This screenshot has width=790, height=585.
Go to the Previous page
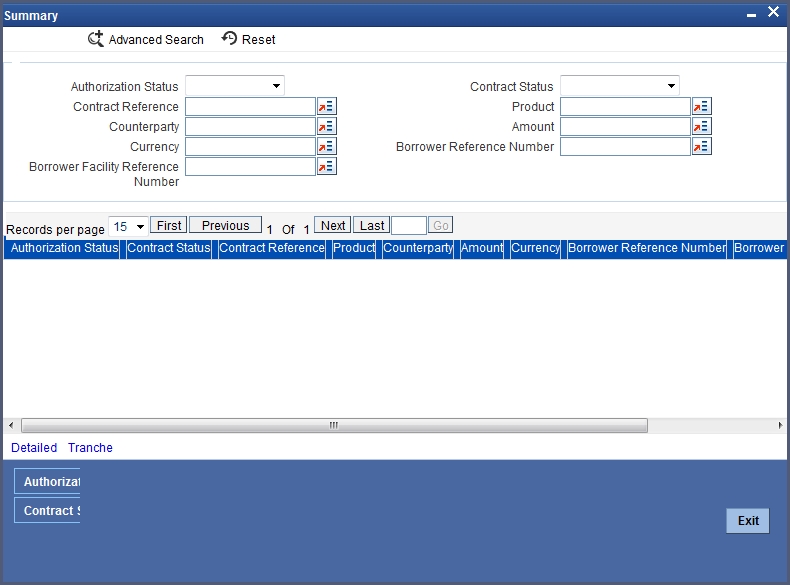coord(225,225)
